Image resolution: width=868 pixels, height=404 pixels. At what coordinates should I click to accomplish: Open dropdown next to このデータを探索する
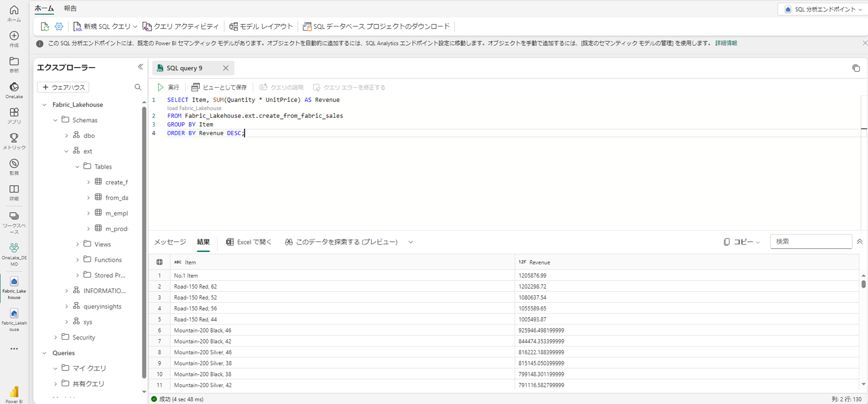coord(410,242)
